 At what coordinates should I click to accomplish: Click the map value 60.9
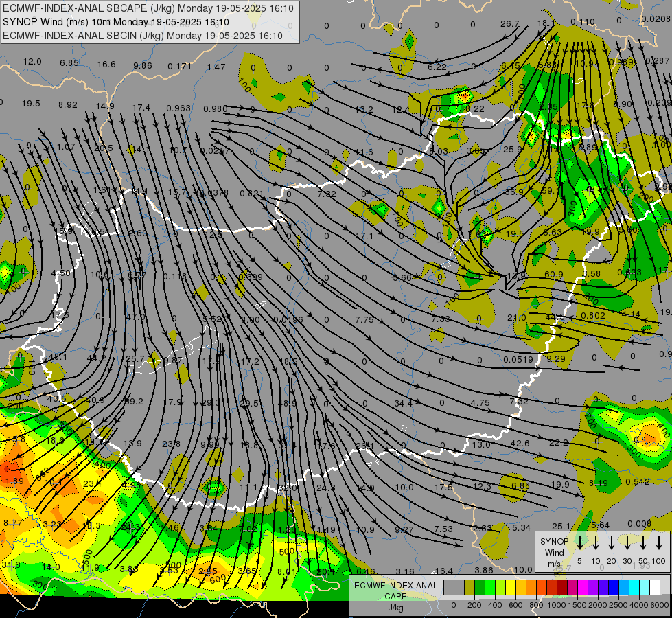point(554,274)
